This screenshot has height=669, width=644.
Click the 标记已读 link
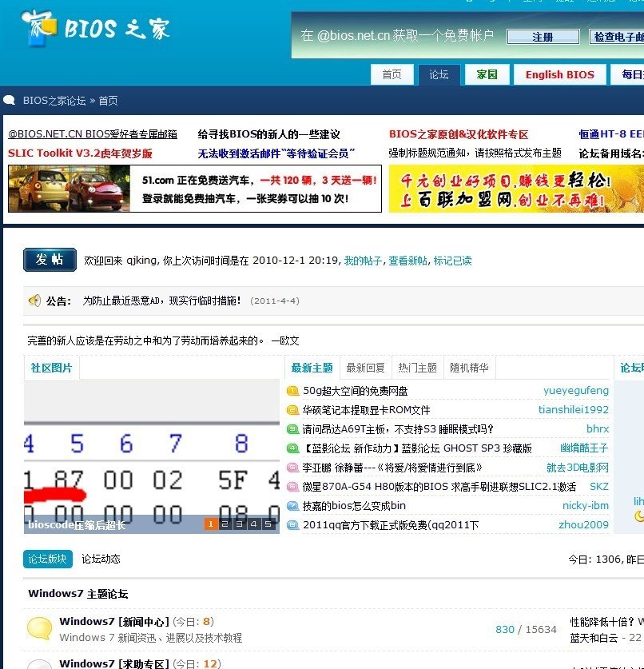point(452,261)
